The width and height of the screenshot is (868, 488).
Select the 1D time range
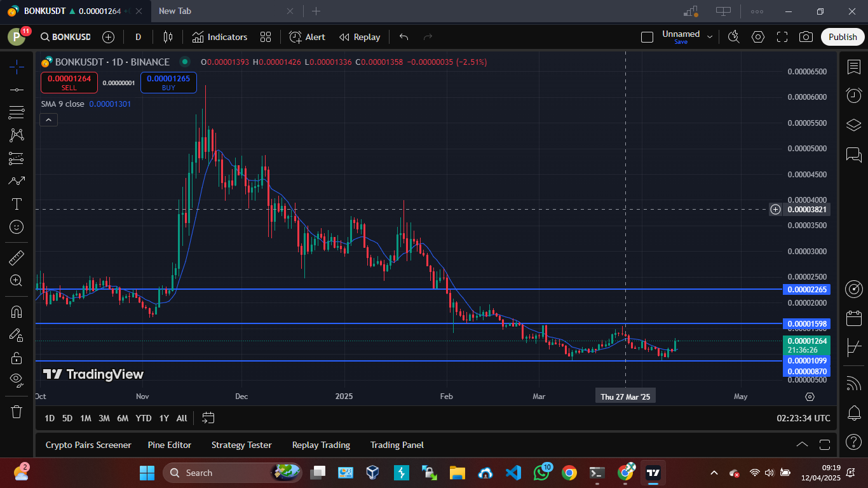[49, 418]
